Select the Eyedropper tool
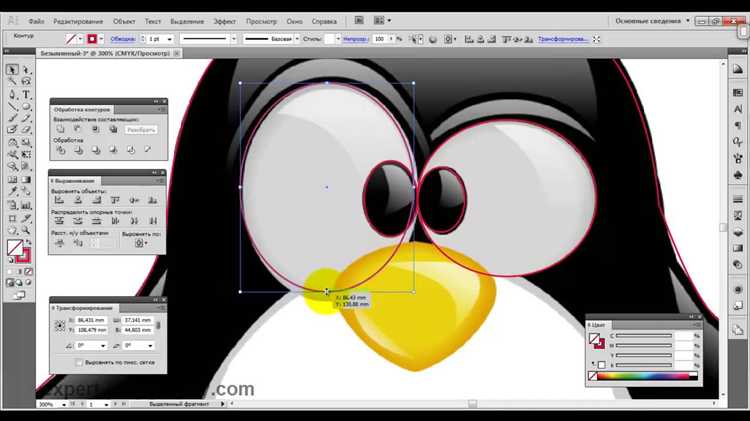 click(12, 192)
